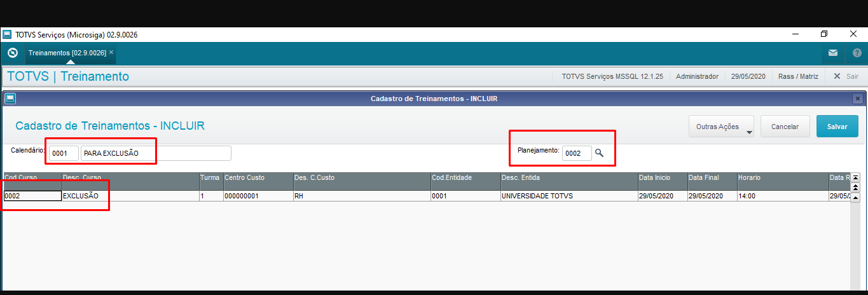Close the Treinamentos tab with its X
The width and height of the screenshot is (868, 295).
point(111,52)
